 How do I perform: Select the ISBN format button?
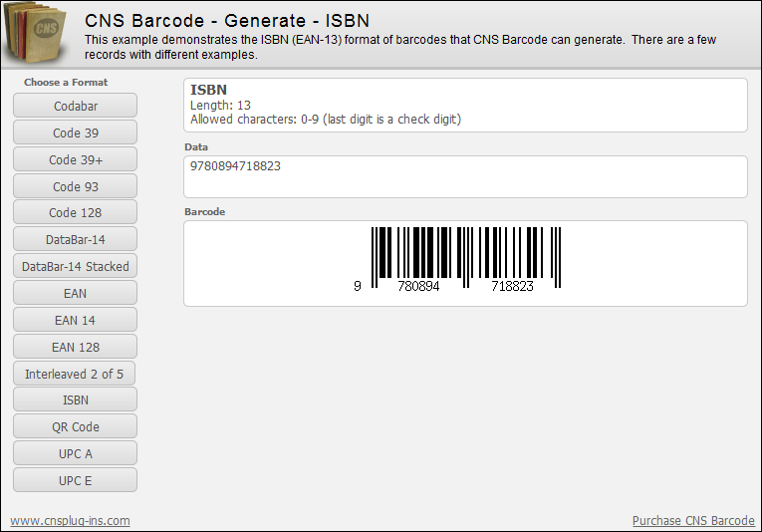point(76,399)
